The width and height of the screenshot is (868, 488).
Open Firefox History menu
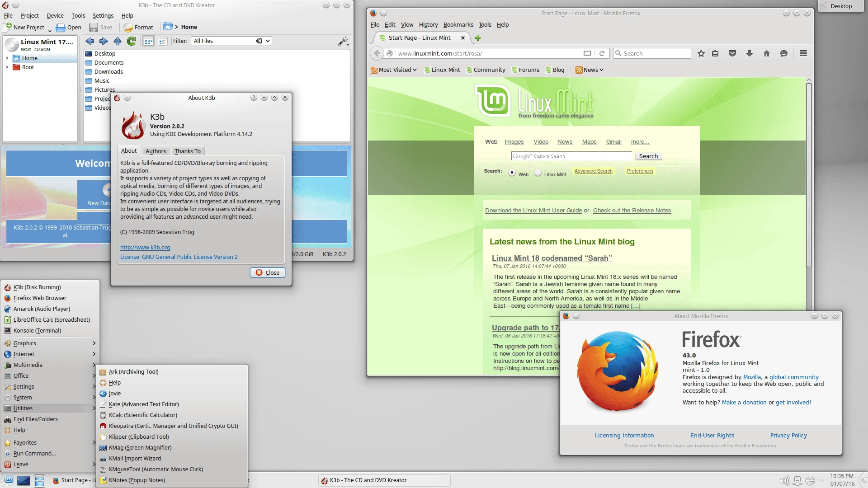(428, 25)
